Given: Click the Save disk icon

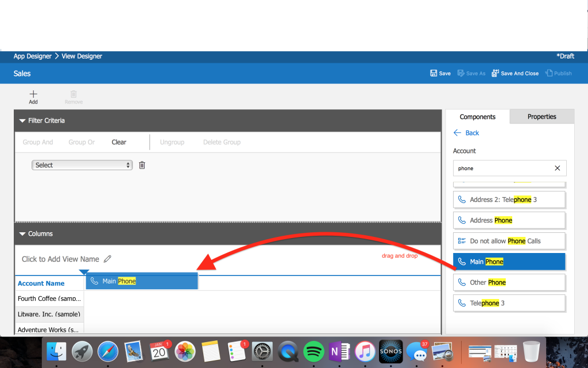Looking at the screenshot, I should 434,74.
